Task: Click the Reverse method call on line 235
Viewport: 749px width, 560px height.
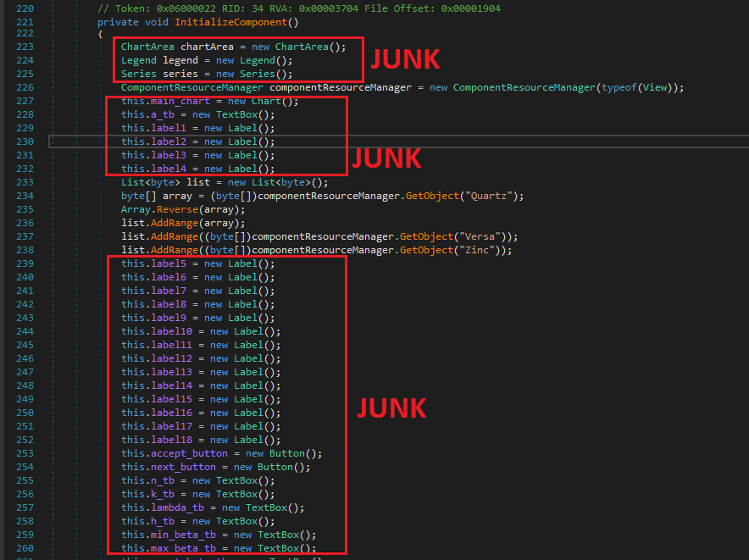Action: 177,209
